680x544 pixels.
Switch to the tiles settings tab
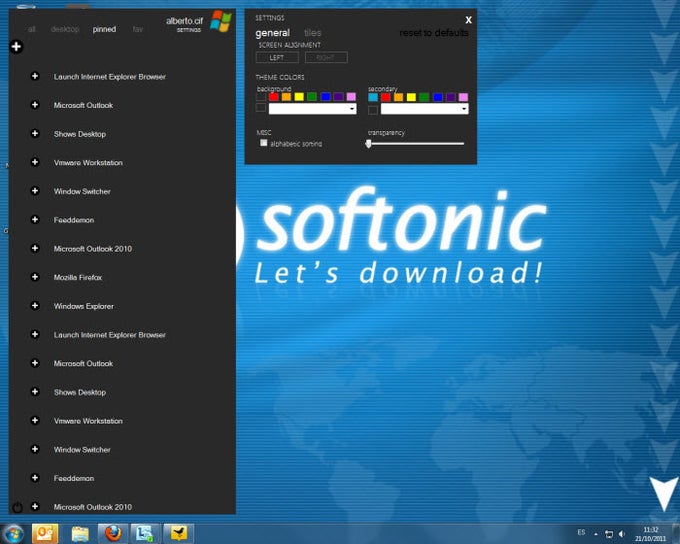click(x=313, y=33)
